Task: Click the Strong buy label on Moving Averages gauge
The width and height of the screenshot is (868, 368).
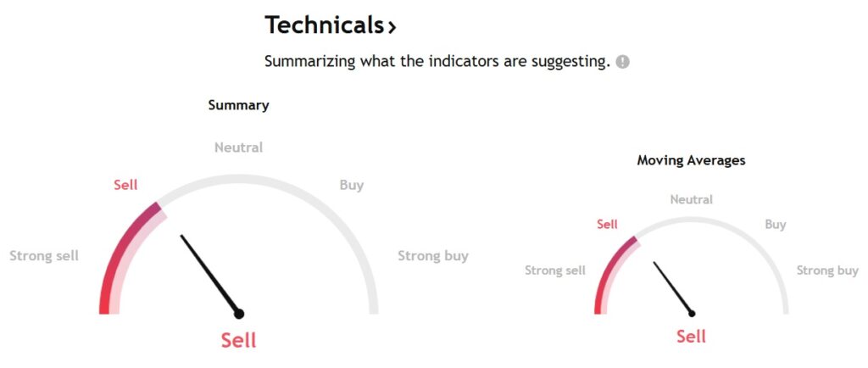Action: coord(827,270)
